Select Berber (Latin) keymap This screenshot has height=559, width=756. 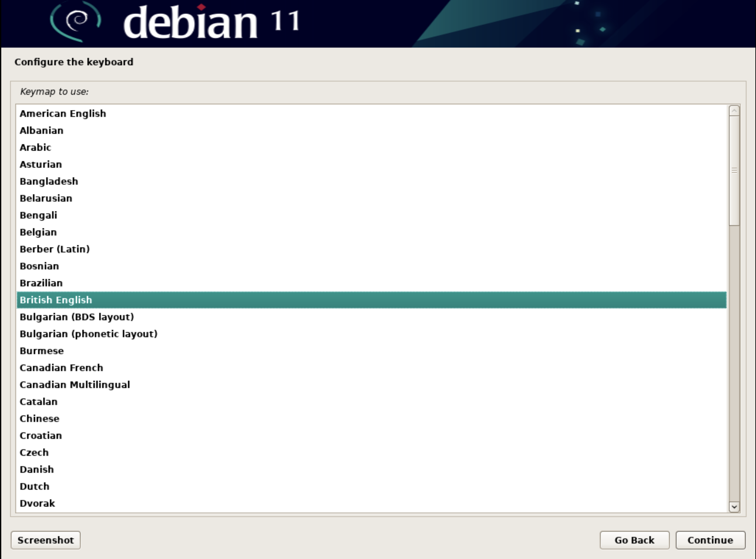coord(372,249)
